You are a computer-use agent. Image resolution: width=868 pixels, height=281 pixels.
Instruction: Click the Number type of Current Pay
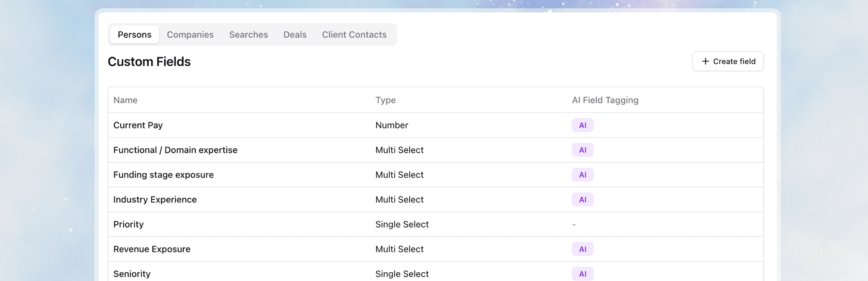(x=392, y=125)
